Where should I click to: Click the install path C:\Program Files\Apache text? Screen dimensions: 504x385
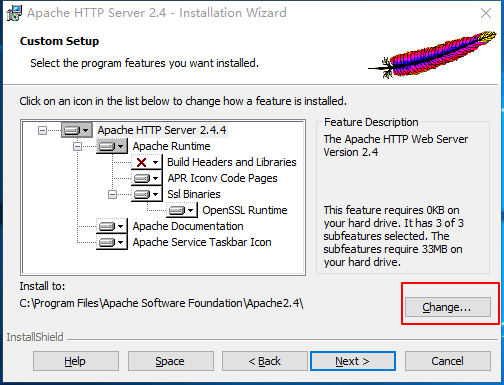click(x=161, y=303)
